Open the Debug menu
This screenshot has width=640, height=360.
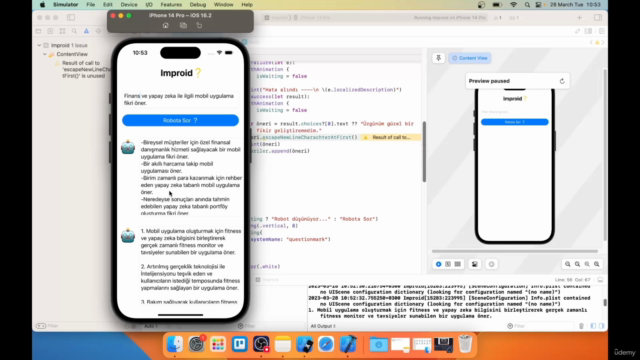click(x=198, y=5)
